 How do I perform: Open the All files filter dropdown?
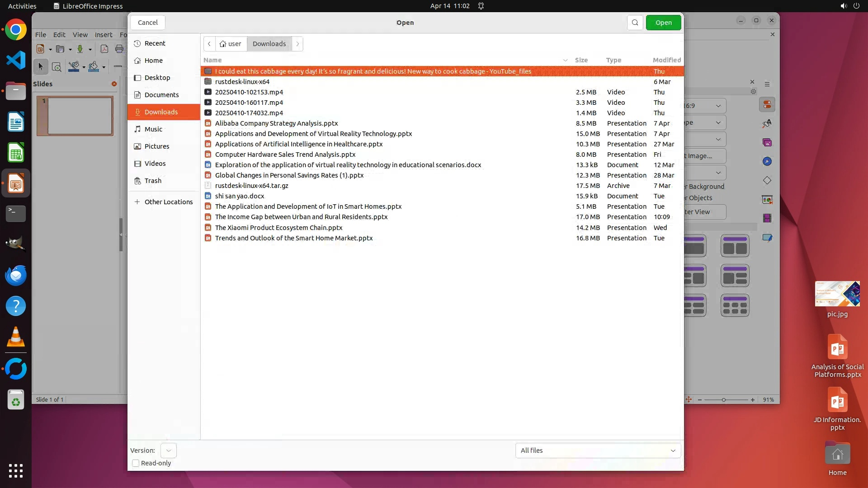coord(598,450)
